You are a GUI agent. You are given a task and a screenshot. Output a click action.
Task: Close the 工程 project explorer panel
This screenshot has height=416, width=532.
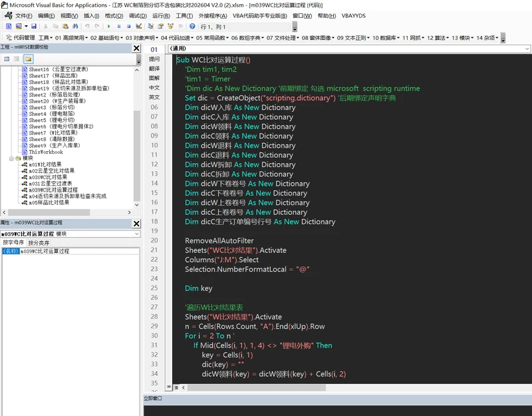pos(136,48)
